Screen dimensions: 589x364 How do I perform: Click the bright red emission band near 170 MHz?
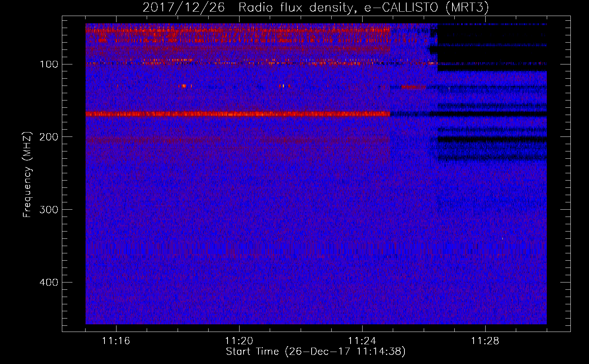click(238, 114)
